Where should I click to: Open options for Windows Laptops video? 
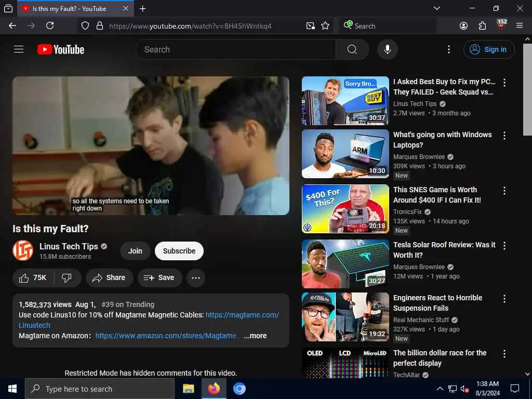504,136
